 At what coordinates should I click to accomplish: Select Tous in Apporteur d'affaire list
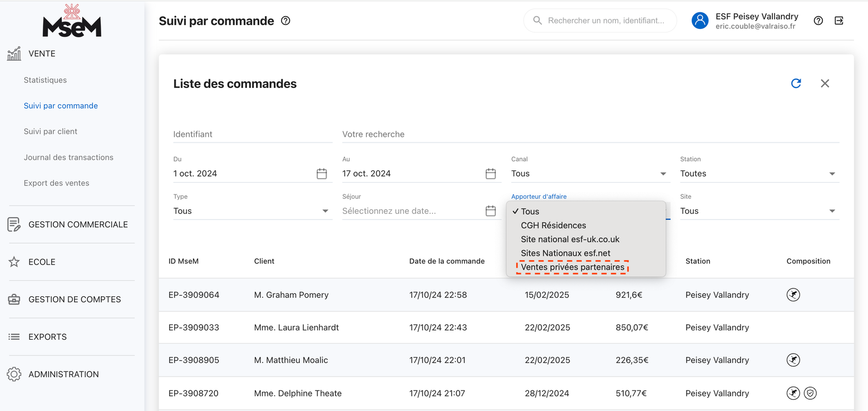[586, 212]
